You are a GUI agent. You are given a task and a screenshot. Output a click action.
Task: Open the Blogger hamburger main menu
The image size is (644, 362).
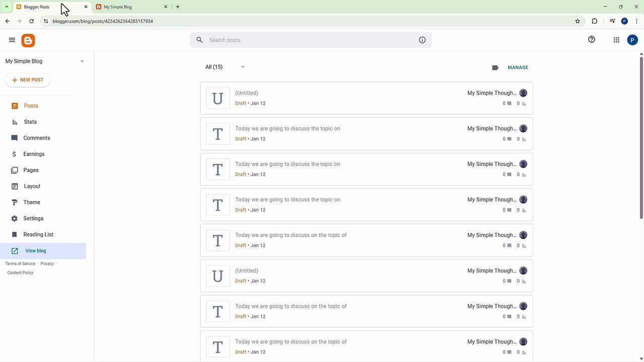(x=12, y=40)
